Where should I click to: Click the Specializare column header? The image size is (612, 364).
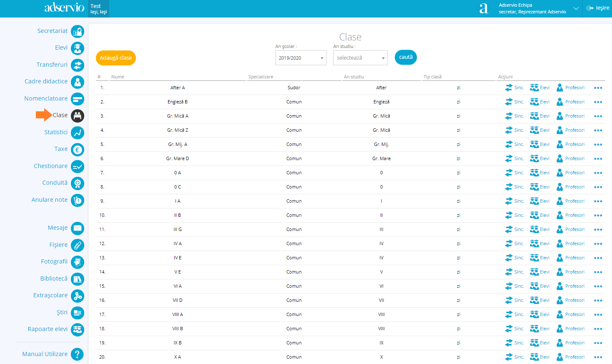[261, 77]
